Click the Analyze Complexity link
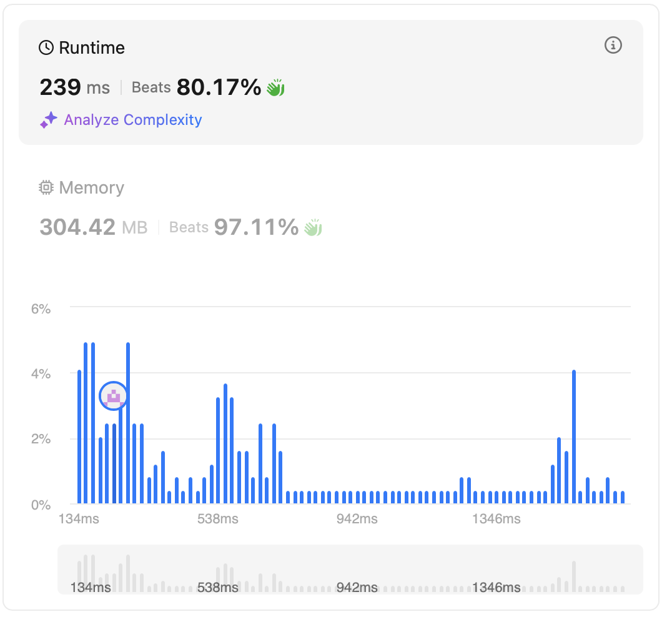The height and width of the screenshot is (622, 672). [133, 120]
